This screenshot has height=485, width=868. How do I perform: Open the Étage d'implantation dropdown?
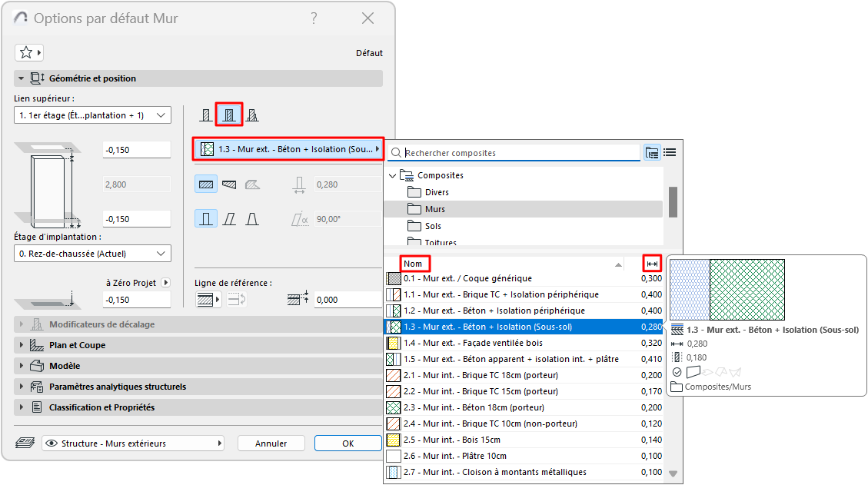tap(92, 254)
